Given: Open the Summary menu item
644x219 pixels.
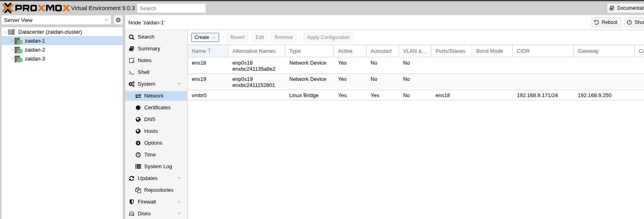Looking at the screenshot, I should (149, 49).
